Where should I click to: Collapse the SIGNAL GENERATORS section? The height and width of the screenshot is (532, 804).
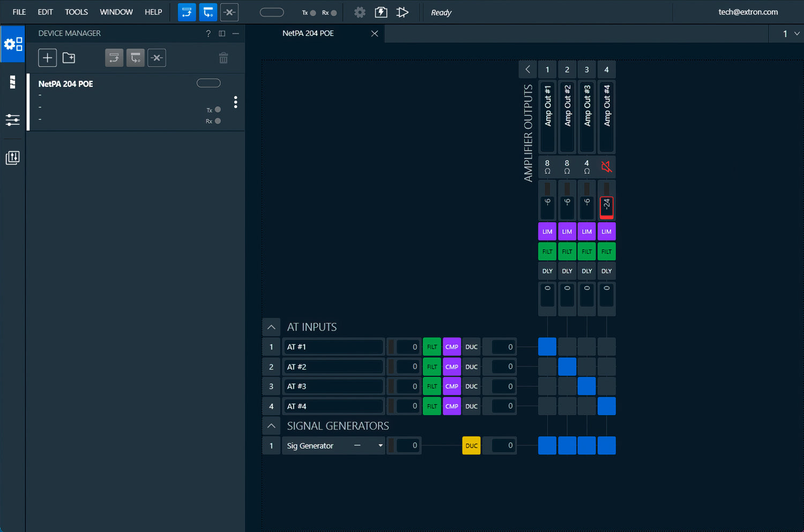[271, 426]
